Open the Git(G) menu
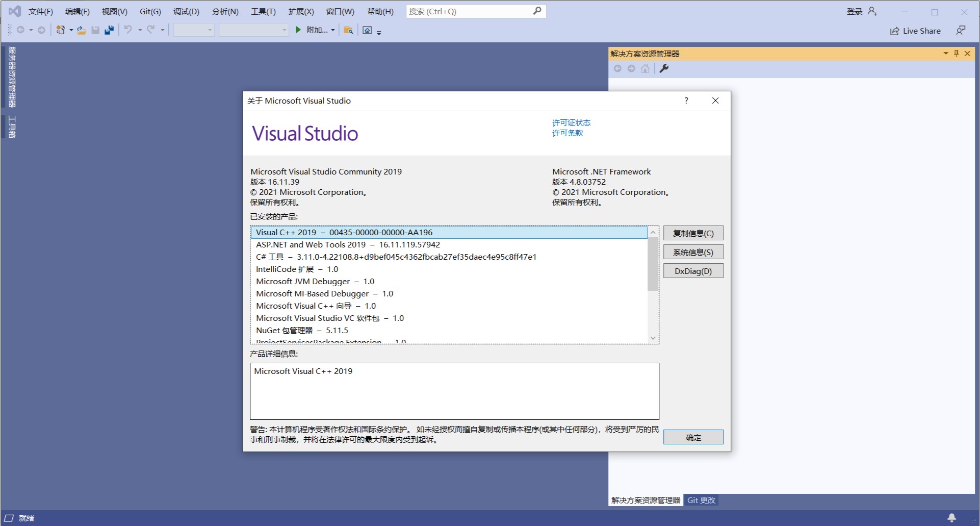 [x=150, y=11]
